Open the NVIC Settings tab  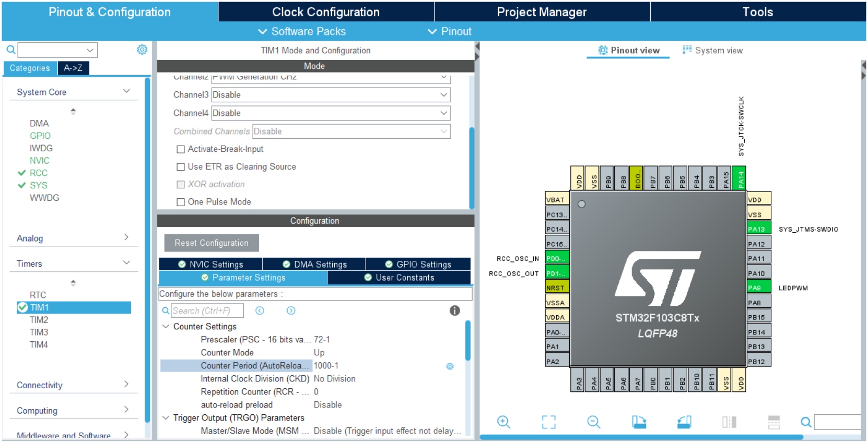tap(210, 265)
